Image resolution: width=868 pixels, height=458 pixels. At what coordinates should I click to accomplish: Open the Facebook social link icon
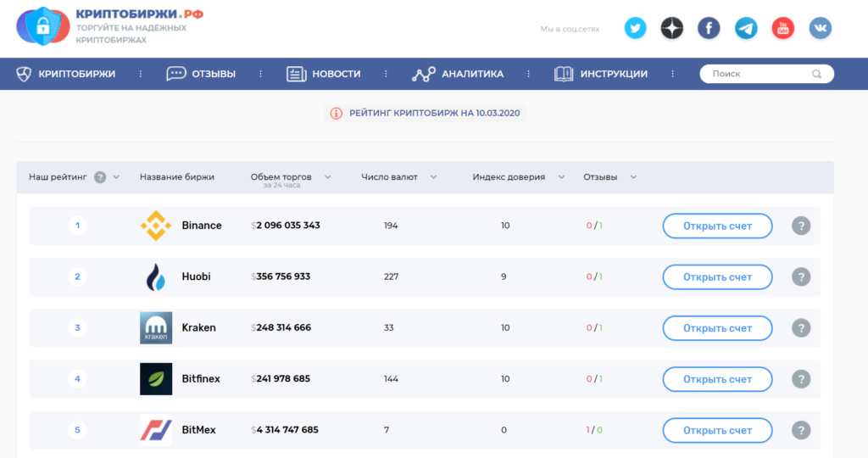point(709,28)
